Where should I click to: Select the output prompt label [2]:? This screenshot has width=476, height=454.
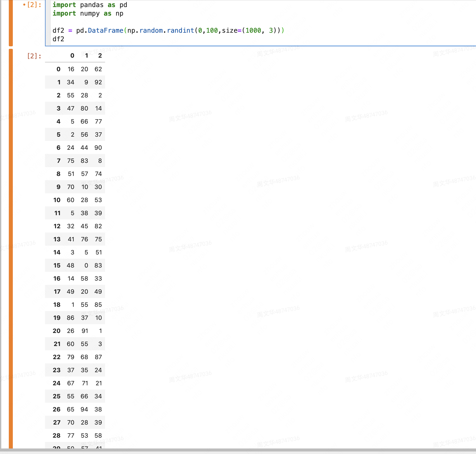click(33, 56)
